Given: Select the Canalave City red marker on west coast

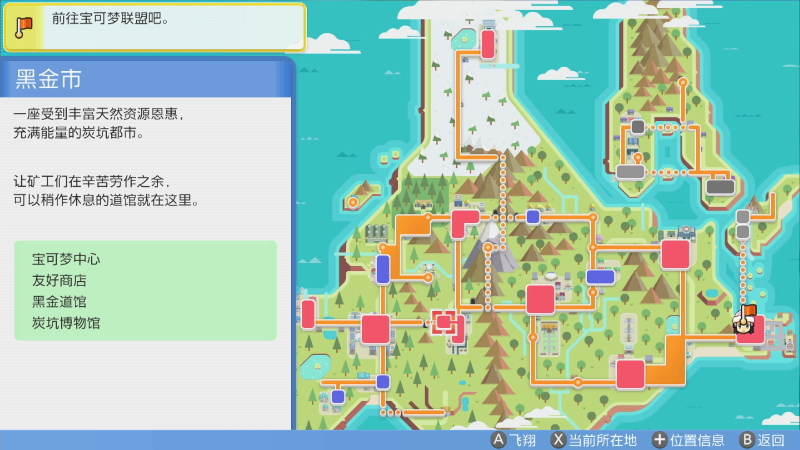Looking at the screenshot, I should (308, 314).
